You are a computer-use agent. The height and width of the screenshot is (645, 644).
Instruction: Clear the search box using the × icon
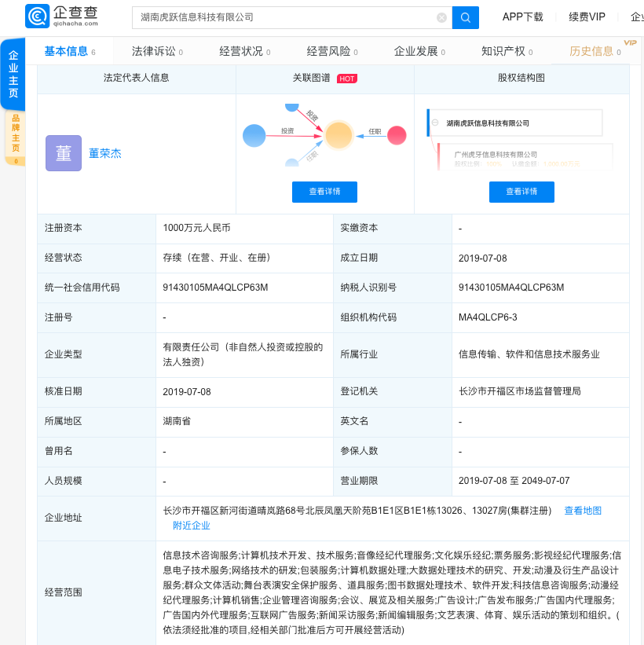tap(441, 17)
